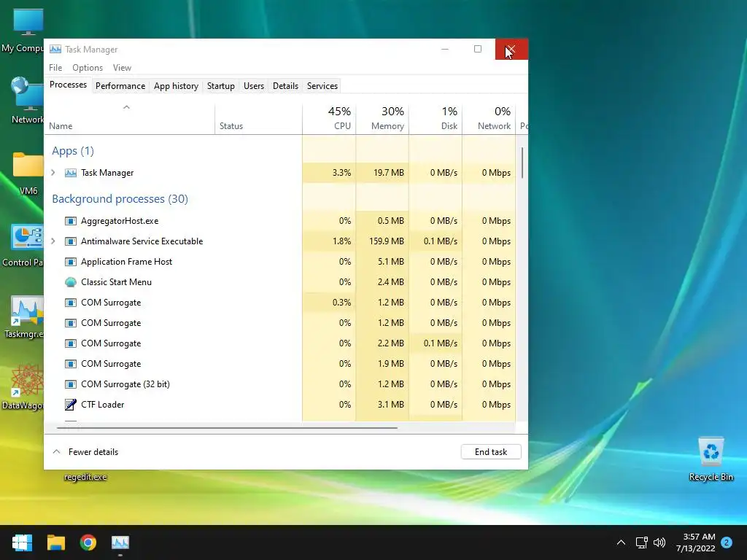The width and height of the screenshot is (747, 560).
Task: Switch to the Users tab
Action: (253, 86)
